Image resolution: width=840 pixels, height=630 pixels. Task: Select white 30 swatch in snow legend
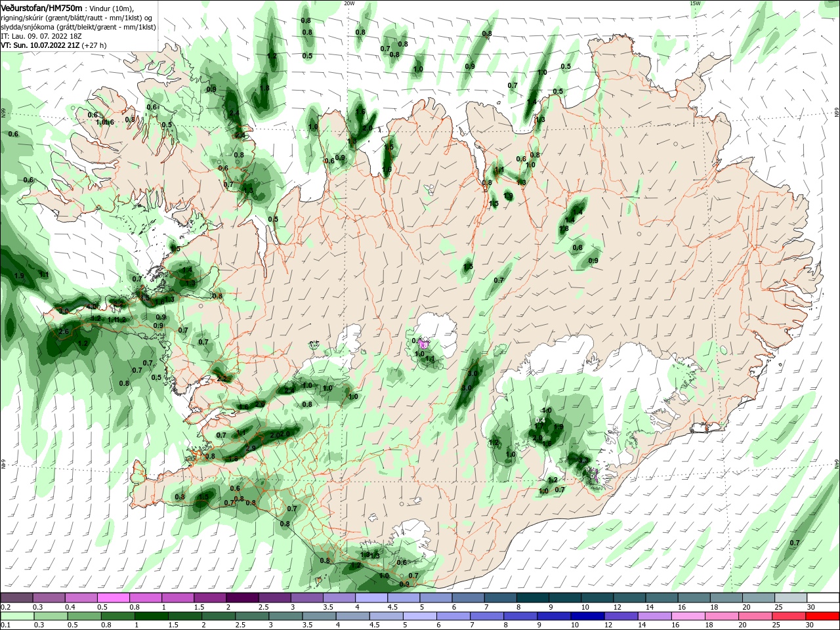pyautogui.click(x=822, y=598)
